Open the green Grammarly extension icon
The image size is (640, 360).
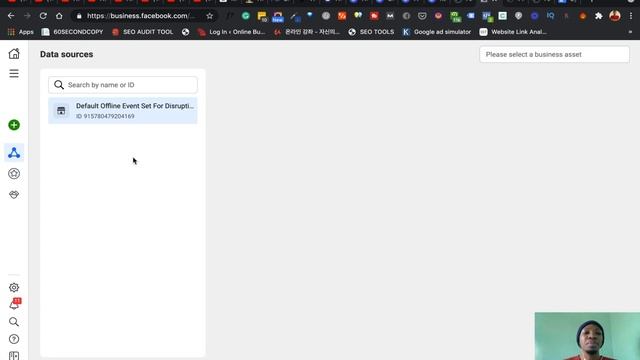(x=246, y=16)
